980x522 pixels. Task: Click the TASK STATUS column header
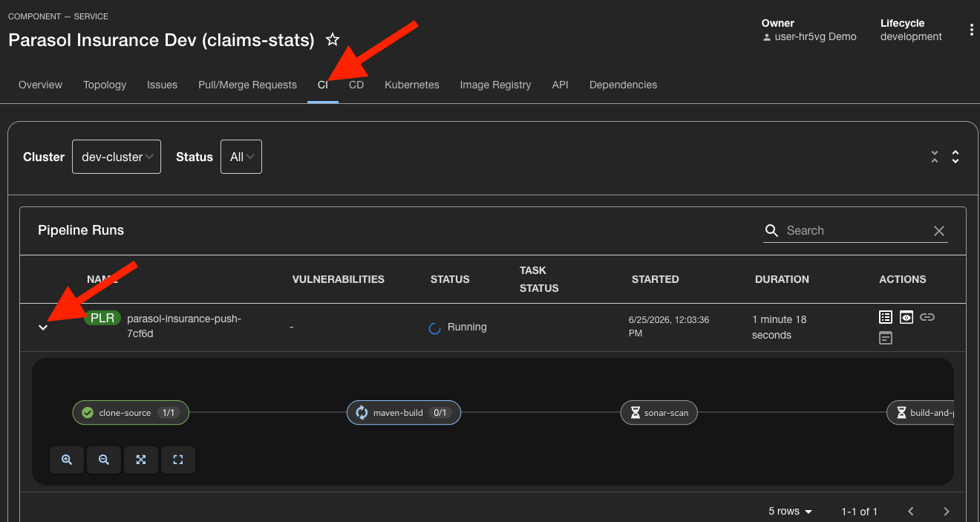(x=539, y=279)
